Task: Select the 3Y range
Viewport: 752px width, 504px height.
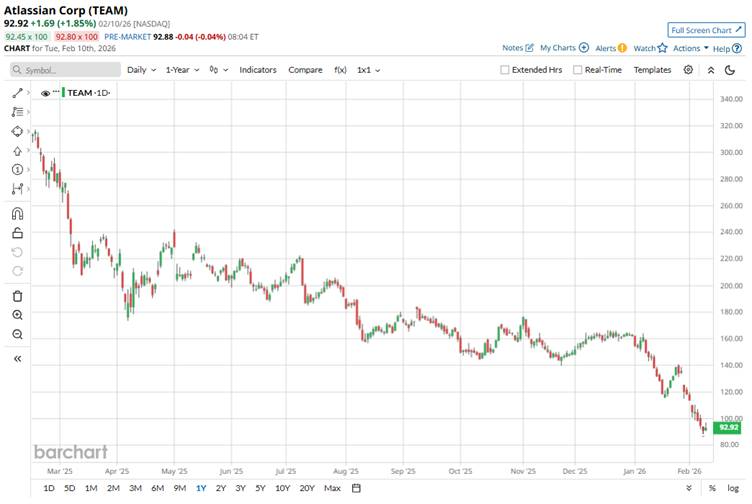Action: point(240,488)
